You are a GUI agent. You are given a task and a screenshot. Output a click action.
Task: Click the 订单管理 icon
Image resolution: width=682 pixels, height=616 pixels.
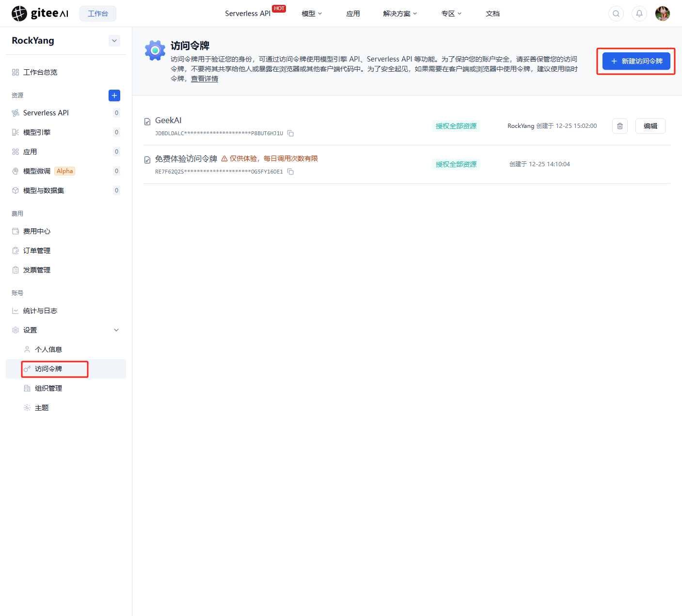16,251
